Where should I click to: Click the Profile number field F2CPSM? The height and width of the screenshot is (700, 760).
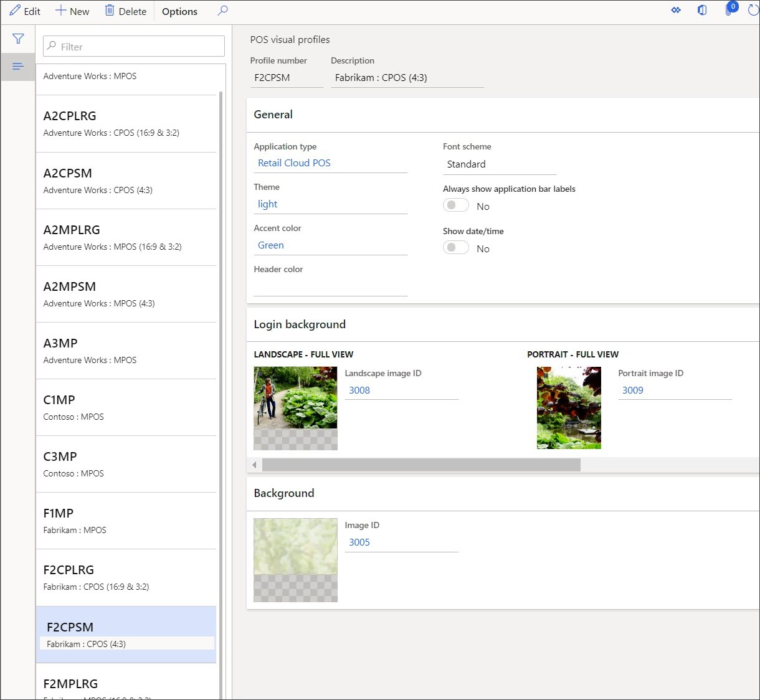287,78
